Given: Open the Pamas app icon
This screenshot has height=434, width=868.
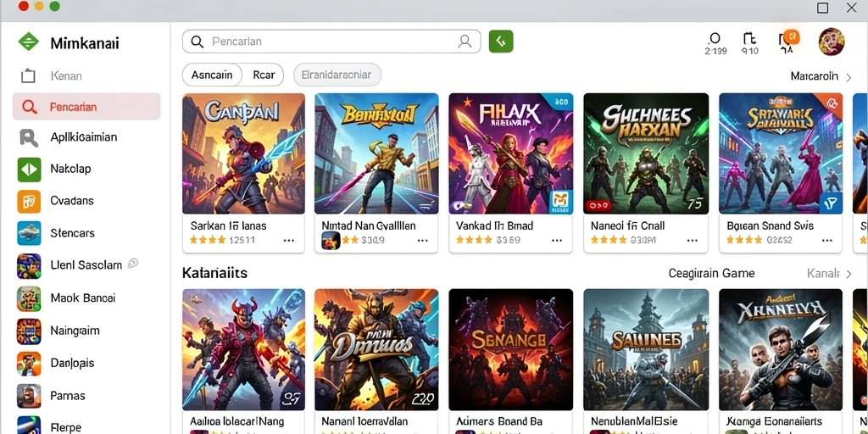Looking at the screenshot, I should point(29,396).
